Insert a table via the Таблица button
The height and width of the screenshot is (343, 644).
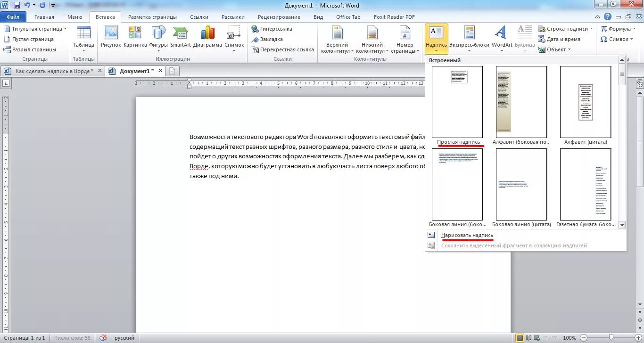(83, 38)
